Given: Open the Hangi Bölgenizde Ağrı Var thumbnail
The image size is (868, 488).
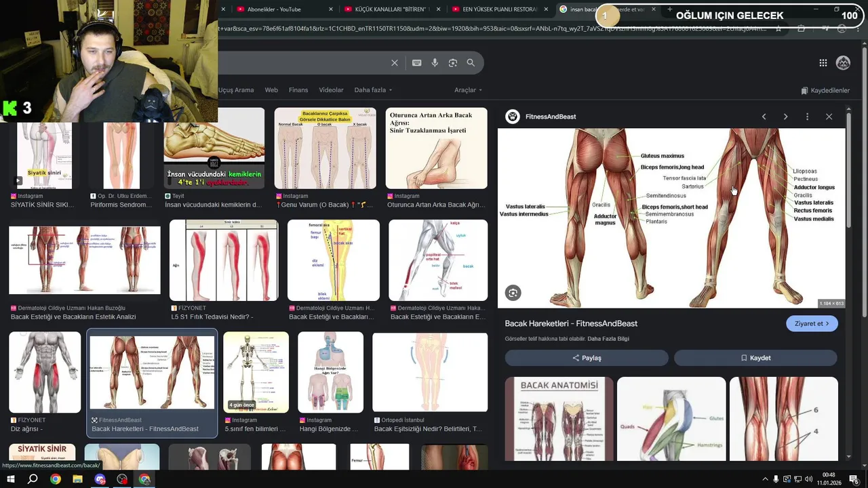Looking at the screenshot, I should [x=330, y=372].
